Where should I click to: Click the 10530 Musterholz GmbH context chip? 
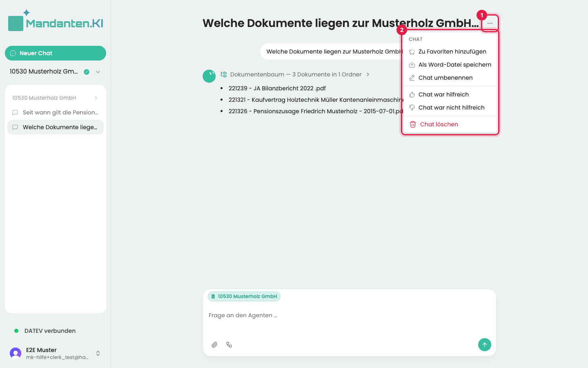pos(244,296)
